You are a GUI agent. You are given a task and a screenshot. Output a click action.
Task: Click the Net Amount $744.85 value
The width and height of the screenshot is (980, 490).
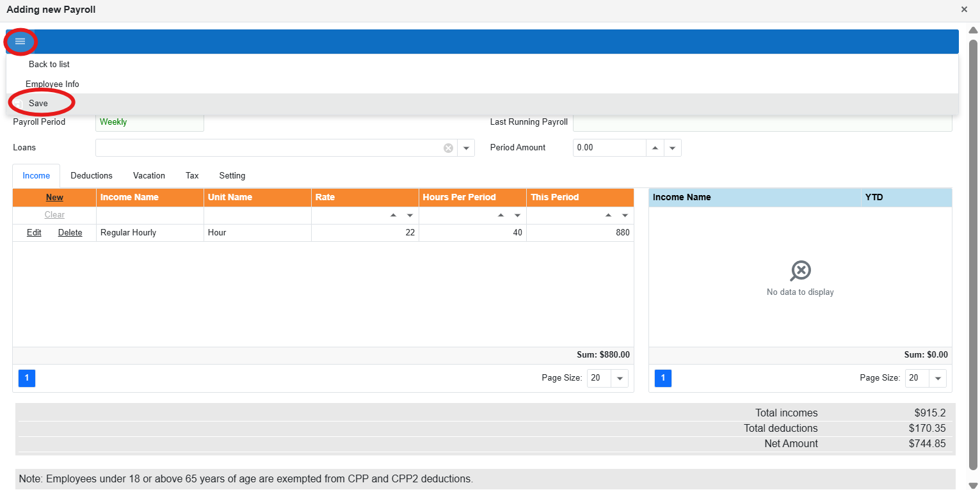(927, 443)
